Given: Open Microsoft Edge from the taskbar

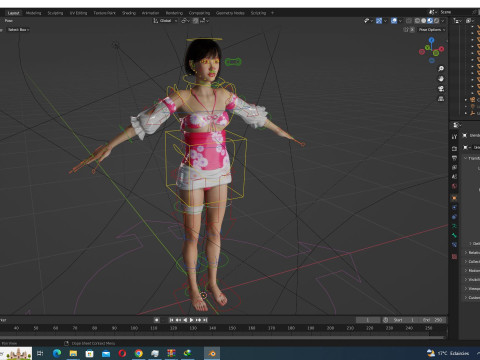Looking at the screenshot, I should (x=57, y=353).
